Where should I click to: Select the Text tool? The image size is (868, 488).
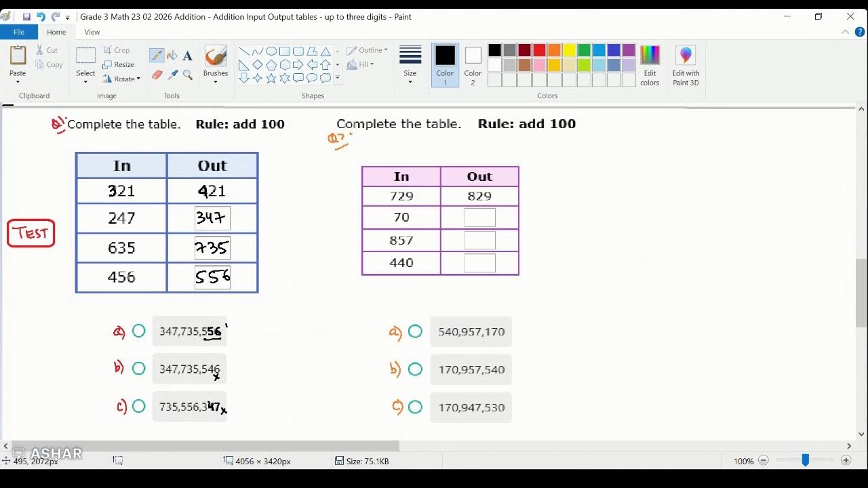tap(188, 56)
